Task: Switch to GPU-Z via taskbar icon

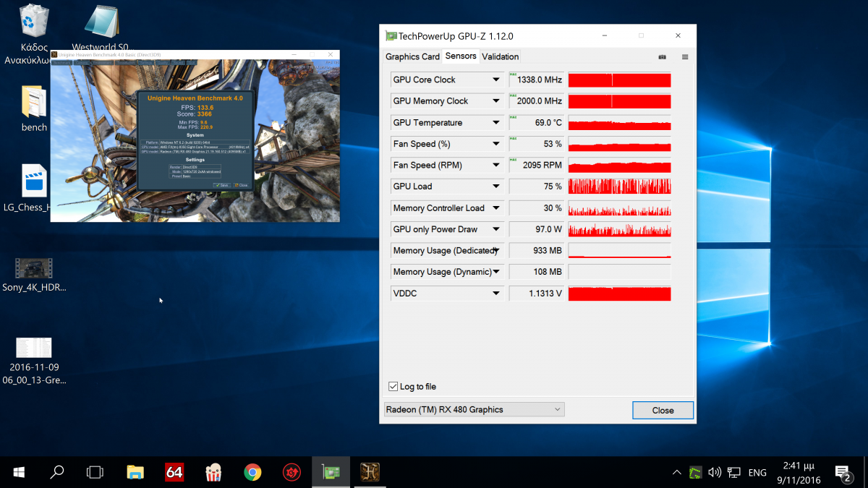Action: [331, 472]
